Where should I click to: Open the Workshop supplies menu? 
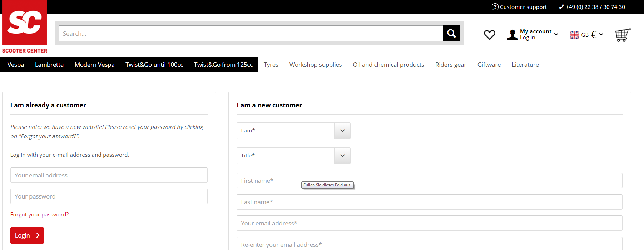[316, 65]
